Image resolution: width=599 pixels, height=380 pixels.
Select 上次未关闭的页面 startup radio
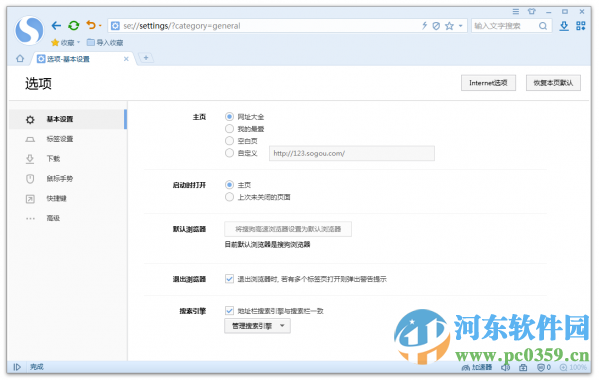pos(229,197)
